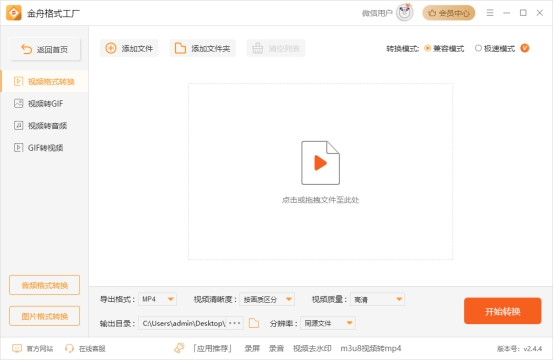Click the broom icon on 清空列表

257,48
